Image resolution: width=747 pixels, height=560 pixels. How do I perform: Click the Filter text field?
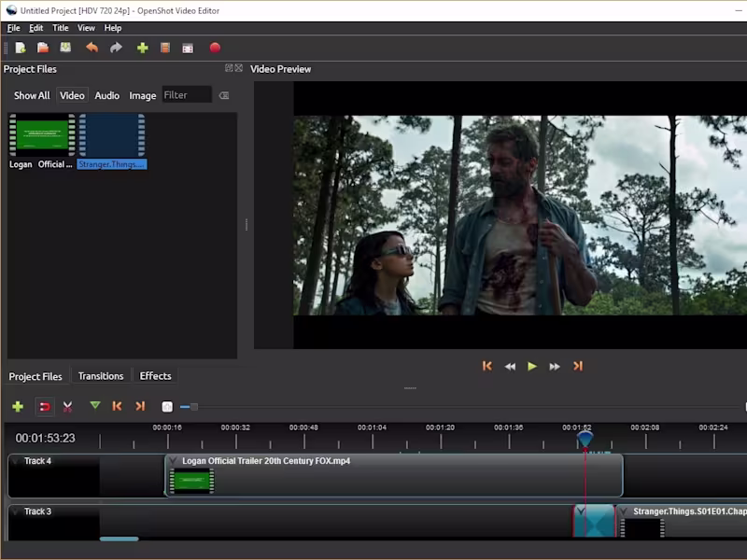coord(186,95)
